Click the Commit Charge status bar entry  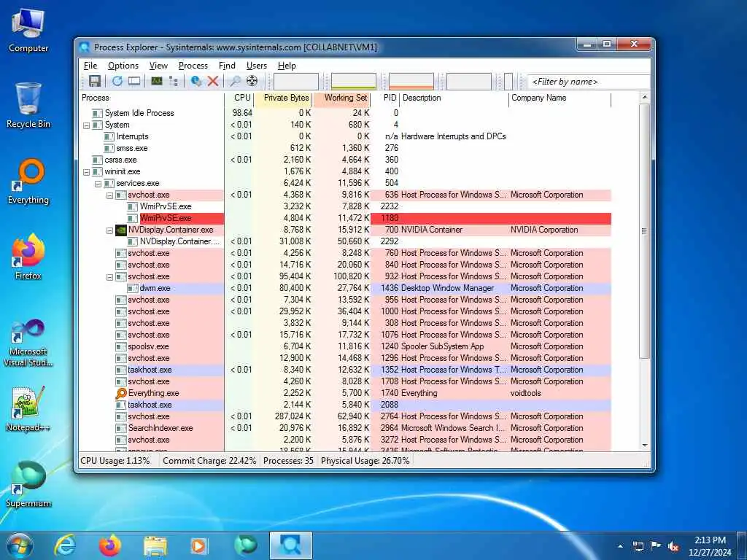click(x=209, y=461)
